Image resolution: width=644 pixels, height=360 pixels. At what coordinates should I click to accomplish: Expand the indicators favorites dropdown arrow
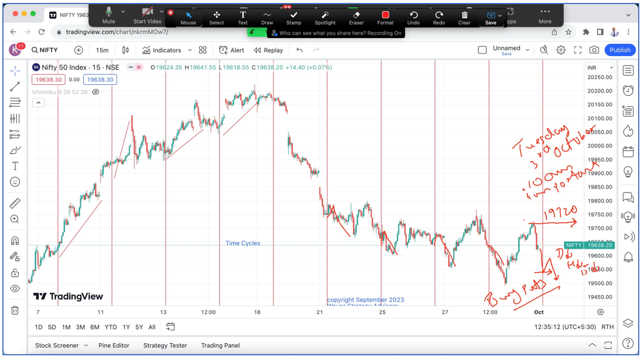[190, 50]
